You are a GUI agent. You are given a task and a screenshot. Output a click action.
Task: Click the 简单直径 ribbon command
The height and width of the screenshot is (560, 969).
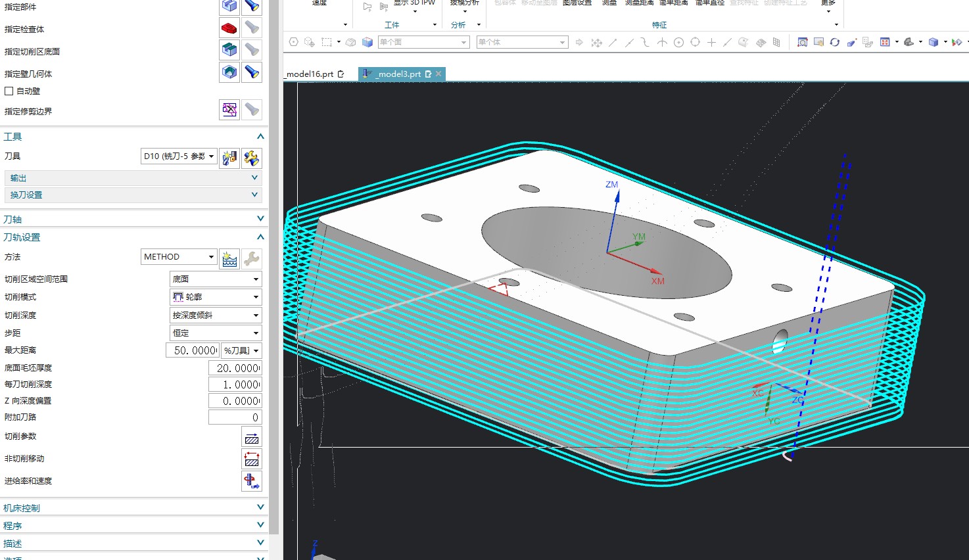click(x=710, y=3)
